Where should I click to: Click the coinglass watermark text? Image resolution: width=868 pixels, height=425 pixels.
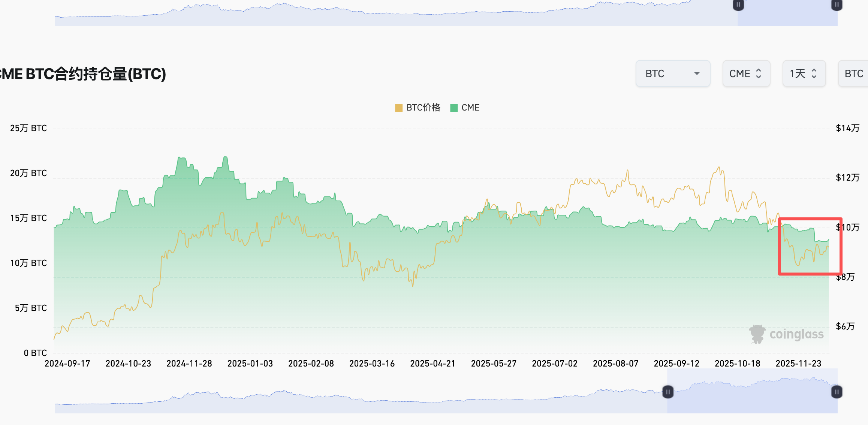pyautogui.click(x=796, y=334)
